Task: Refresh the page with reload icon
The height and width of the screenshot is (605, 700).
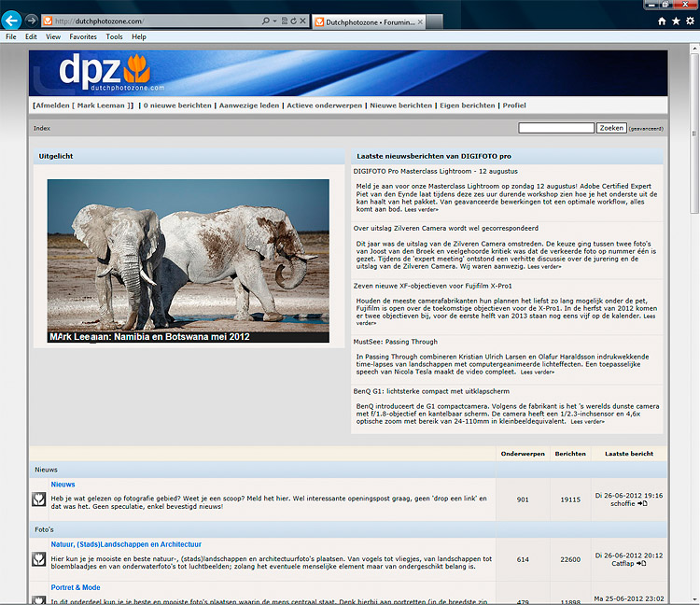Action: pyautogui.click(x=293, y=21)
